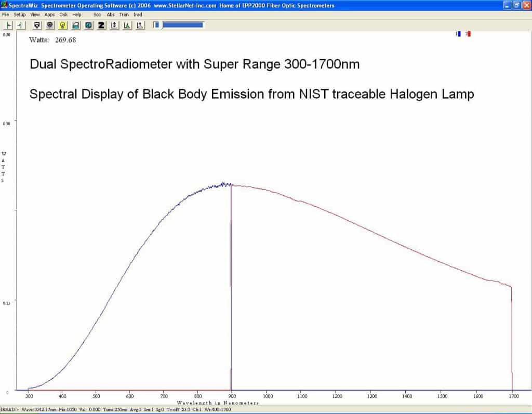Toggle channel 2 red indicator

point(468,33)
